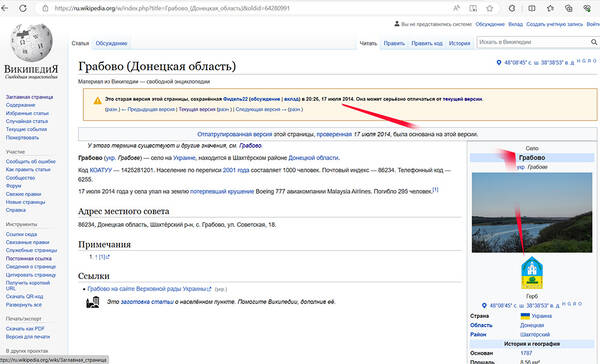Click the Искать в Википедии search field
The width and height of the screenshot is (600, 364).
[533, 42]
